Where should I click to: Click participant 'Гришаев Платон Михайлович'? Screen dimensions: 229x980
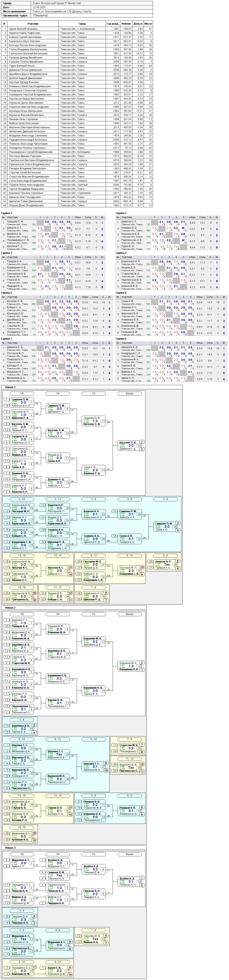pyautogui.click(x=26, y=62)
